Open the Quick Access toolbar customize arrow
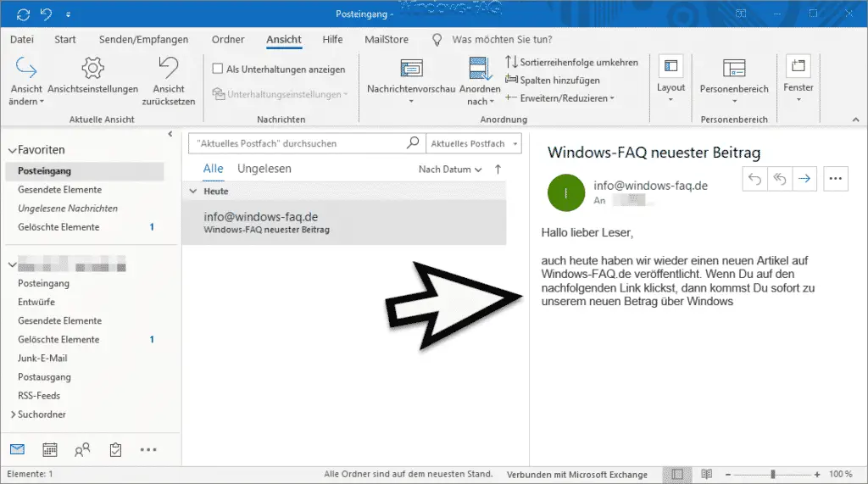The height and width of the screenshot is (484, 868). tap(68, 14)
